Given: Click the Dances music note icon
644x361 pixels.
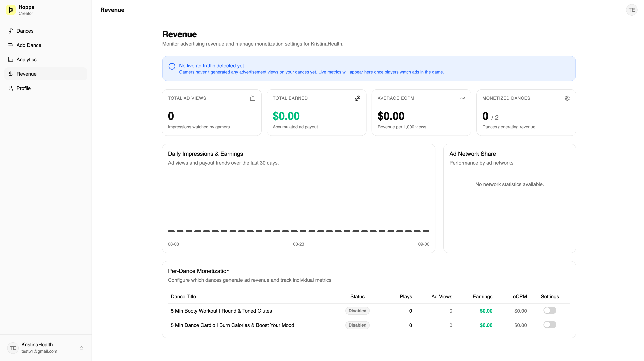Looking at the screenshot, I should (10, 31).
